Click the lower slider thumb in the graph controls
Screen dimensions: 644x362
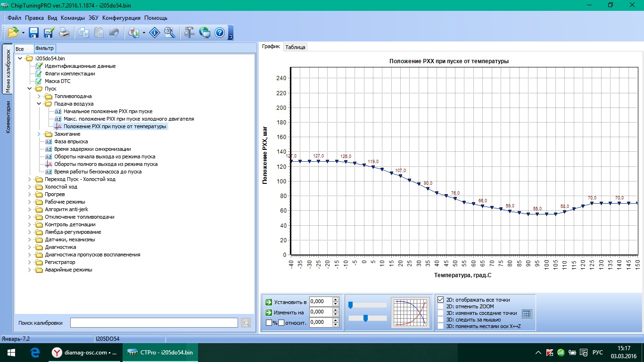pyautogui.click(x=365, y=319)
